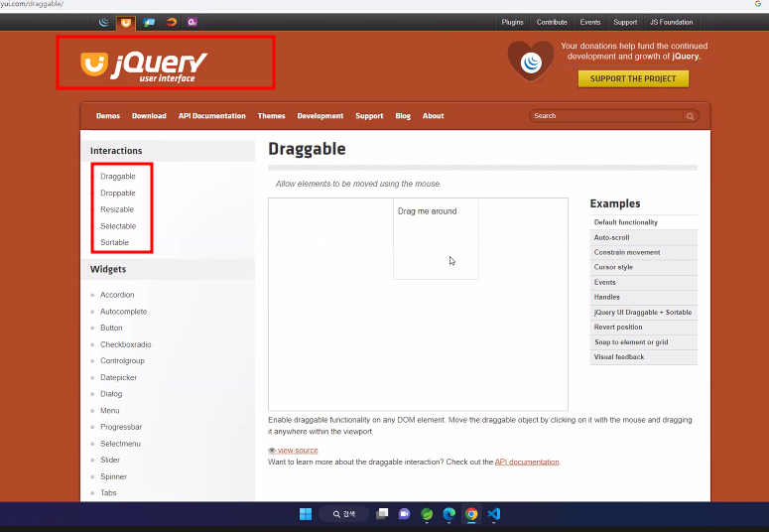Open the Plugins top menu
The width and height of the screenshot is (769, 532).
513,22
